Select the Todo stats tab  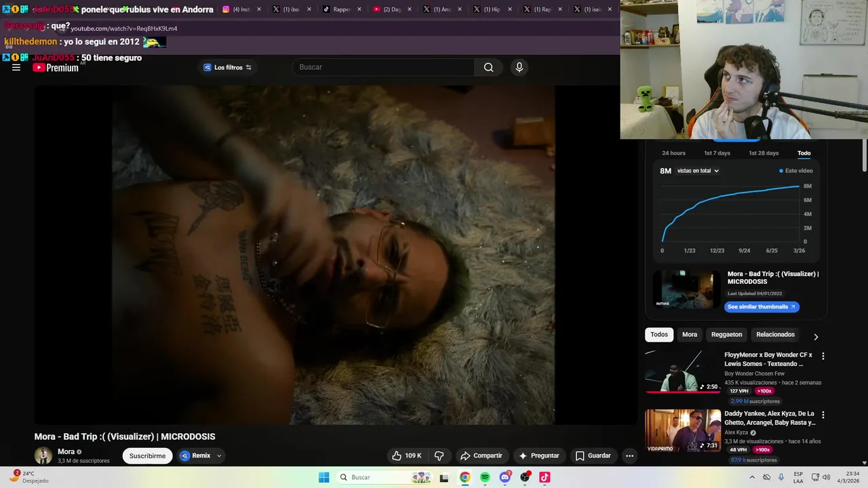pos(804,153)
